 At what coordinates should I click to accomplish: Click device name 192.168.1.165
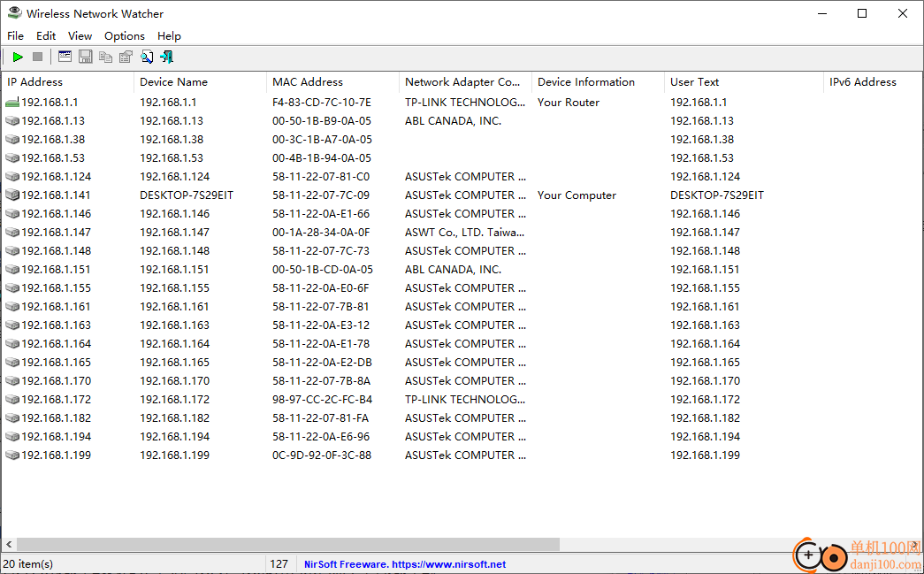(x=174, y=363)
